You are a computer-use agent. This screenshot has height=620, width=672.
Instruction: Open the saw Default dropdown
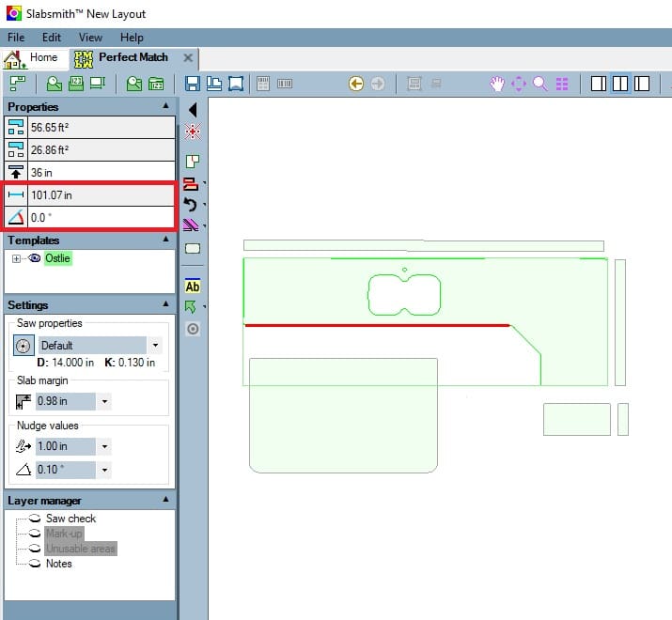[156, 346]
